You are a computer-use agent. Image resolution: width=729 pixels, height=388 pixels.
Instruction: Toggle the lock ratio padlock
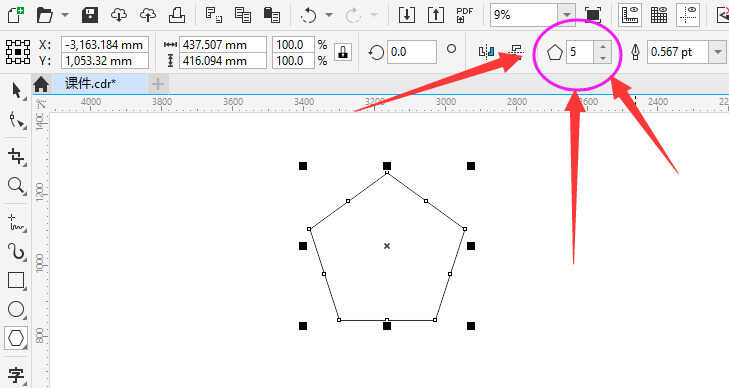pos(343,52)
